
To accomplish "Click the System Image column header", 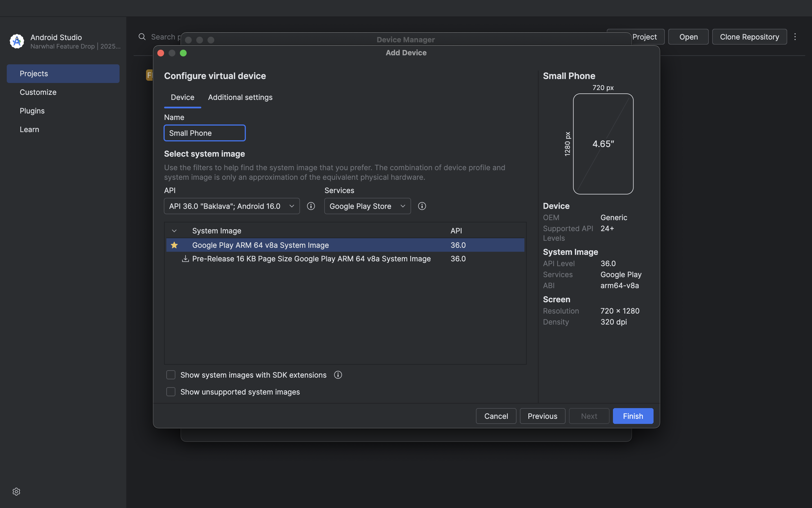I will [217, 231].
